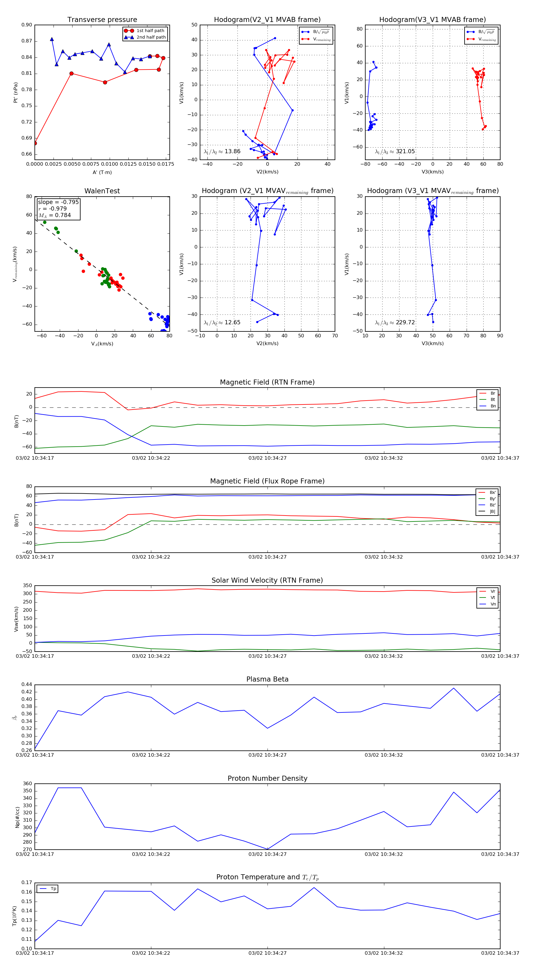
Task: Click the λ1/λ3 ≈ 229.72 label
Action: [395, 323]
